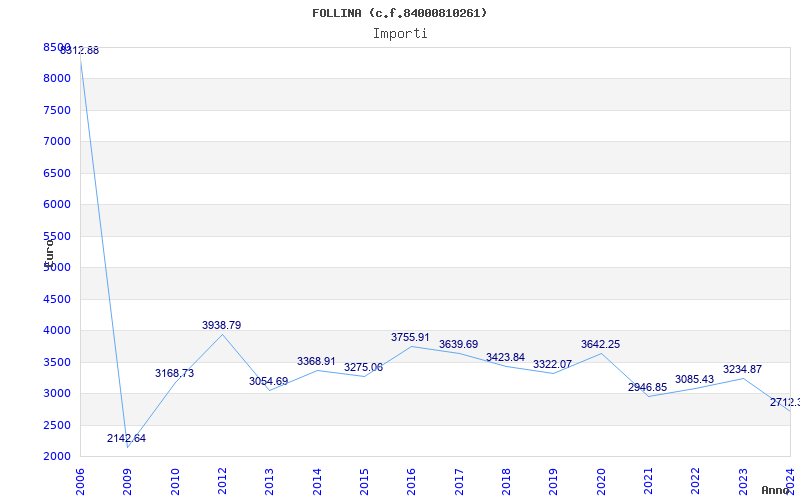Click the data label 3423.84
The image size is (800, 500).
505,358
